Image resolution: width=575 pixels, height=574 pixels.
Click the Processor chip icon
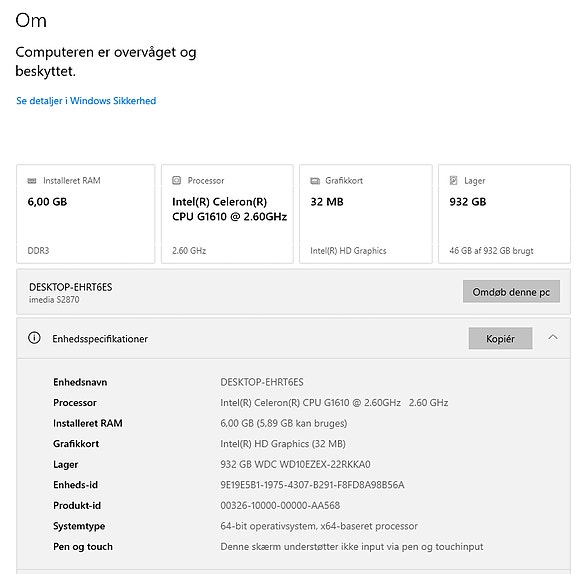pyautogui.click(x=177, y=180)
